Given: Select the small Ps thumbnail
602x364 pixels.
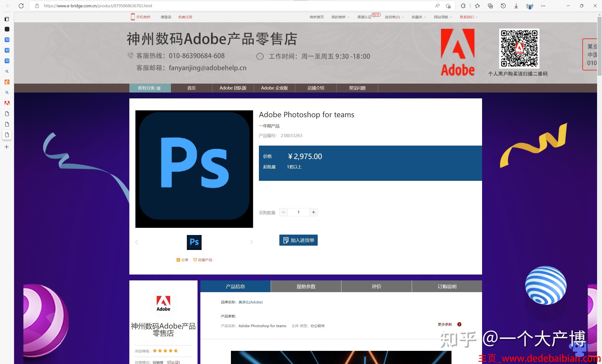Looking at the screenshot, I should (194, 242).
